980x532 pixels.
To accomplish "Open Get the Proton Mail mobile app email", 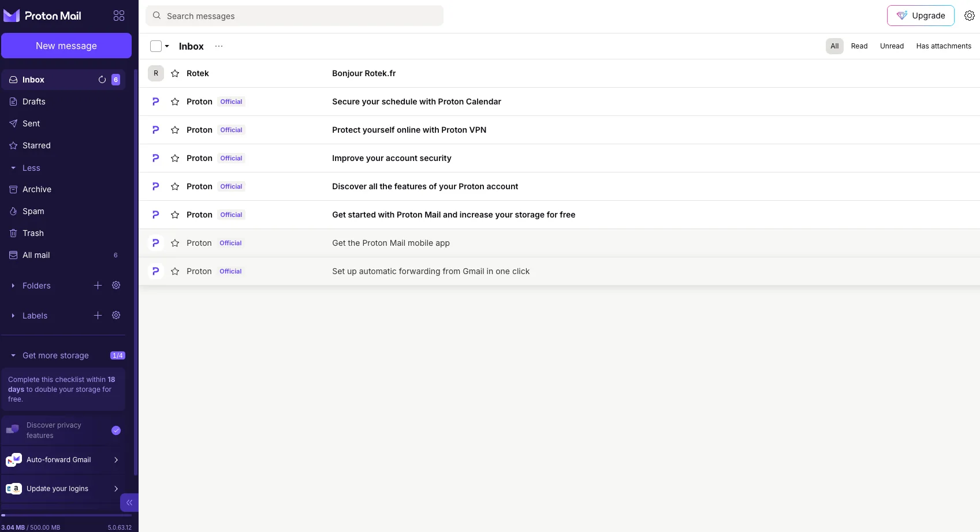I will (x=559, y=243).
